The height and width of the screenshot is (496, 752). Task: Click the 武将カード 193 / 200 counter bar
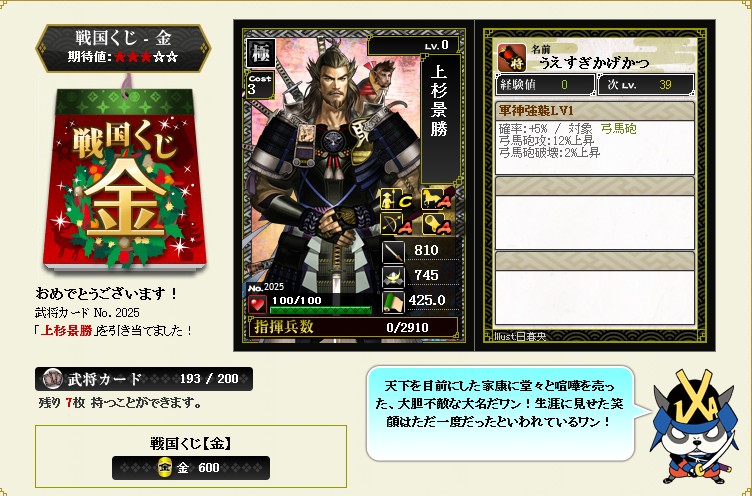tap(144, 379)
